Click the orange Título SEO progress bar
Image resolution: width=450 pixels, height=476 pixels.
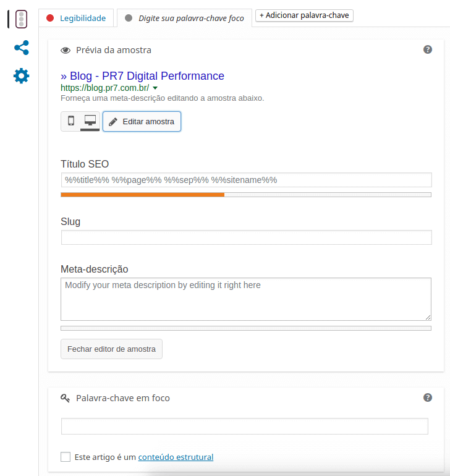(143, 195)
